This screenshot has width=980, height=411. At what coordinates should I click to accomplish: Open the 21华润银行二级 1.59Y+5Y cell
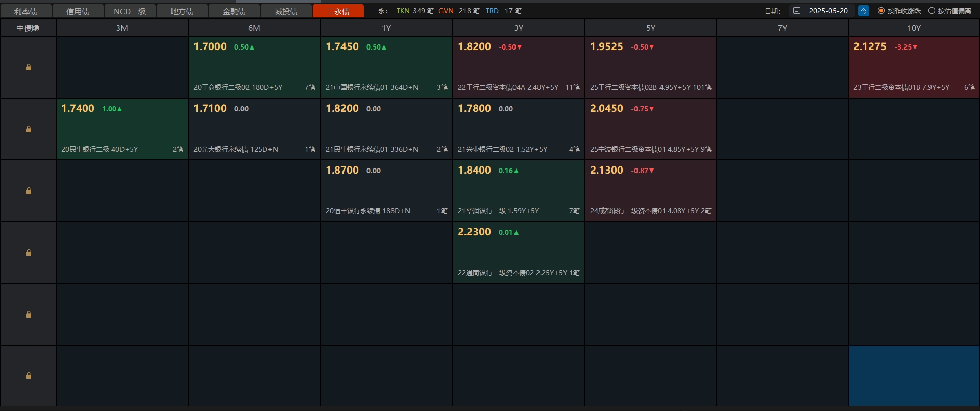(519, 191)
